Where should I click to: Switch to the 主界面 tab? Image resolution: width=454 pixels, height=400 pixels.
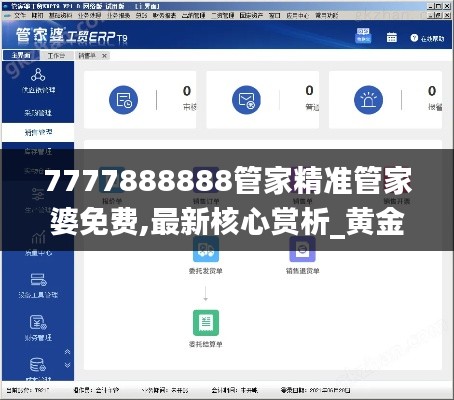click(21, 55)
